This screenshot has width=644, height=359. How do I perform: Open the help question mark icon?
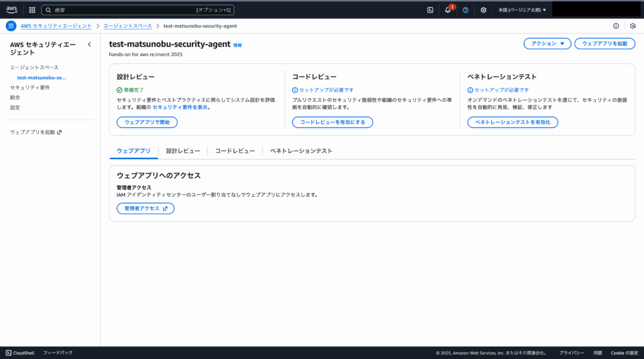[465, 10]
